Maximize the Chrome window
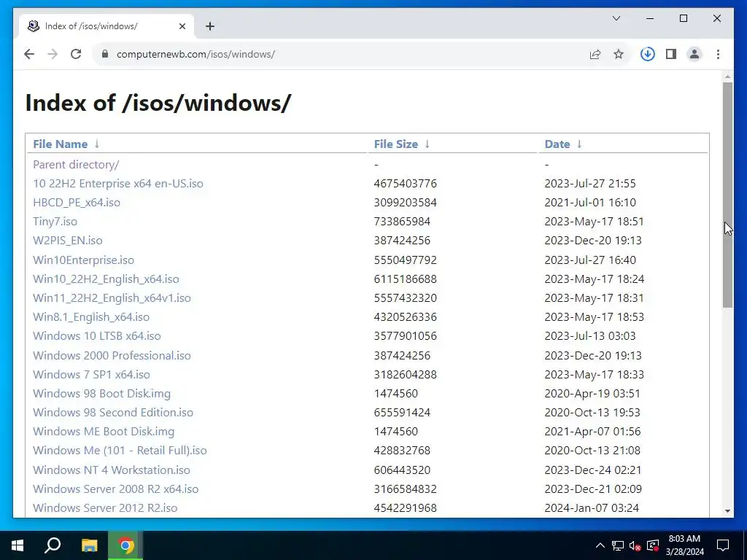The width and height of the screenshot is (747, 560). pos(683,18)
